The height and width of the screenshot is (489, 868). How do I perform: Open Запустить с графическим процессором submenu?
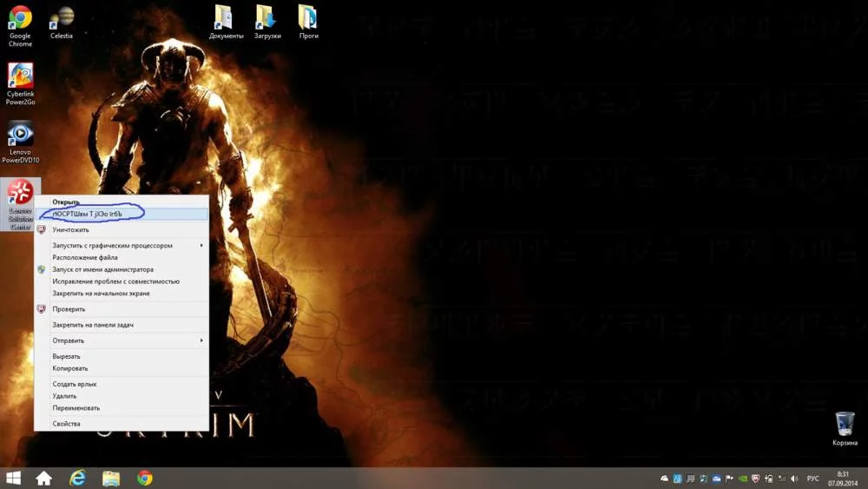click(x=122, y=245)
